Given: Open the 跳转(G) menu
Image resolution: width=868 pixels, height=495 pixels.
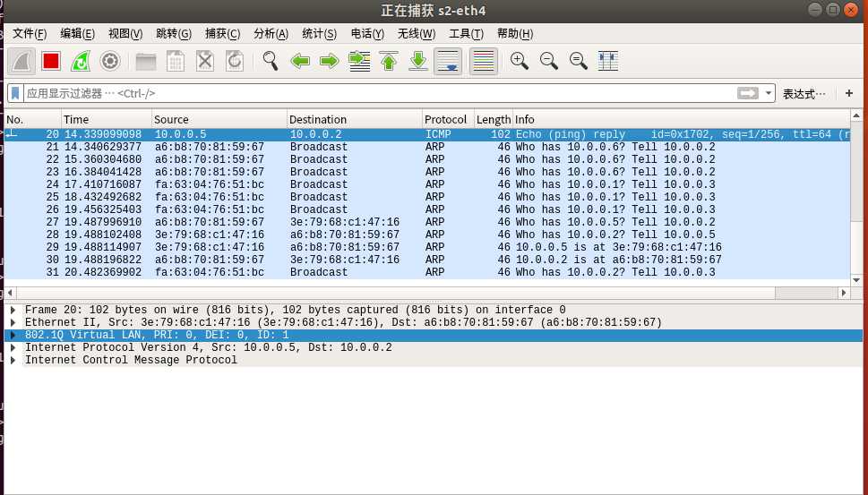Looking at the screenshot, I should tap(174, 34).
